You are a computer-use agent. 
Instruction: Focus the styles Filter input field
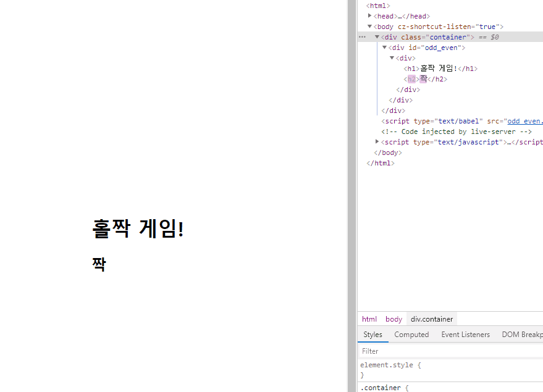pyautogui.click(x=451, y=351)
